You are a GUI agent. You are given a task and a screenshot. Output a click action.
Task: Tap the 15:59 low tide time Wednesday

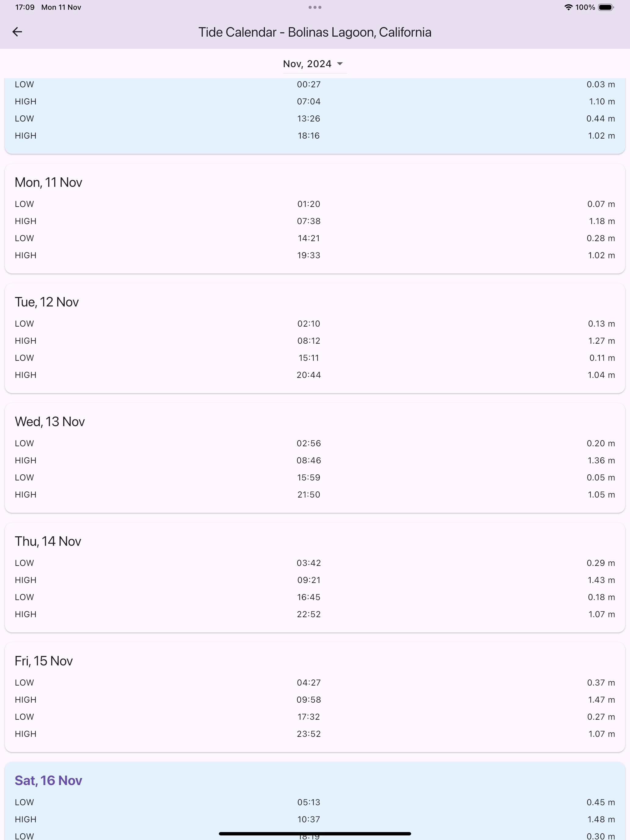click(309, 478)
